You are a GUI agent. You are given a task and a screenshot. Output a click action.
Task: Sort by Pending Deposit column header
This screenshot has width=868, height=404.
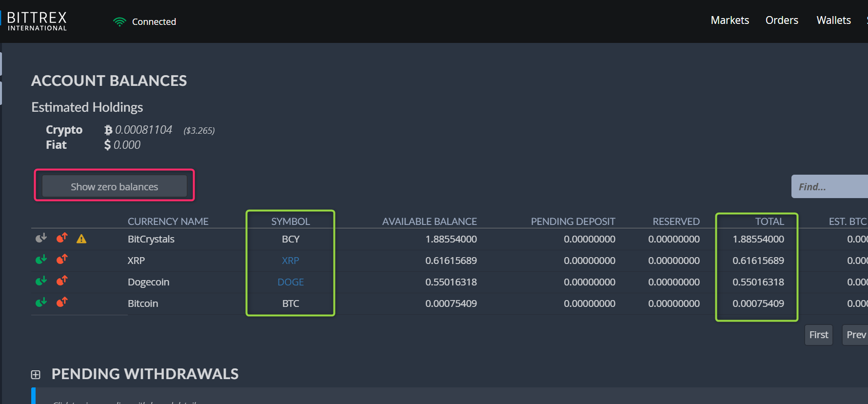(573, 222)
